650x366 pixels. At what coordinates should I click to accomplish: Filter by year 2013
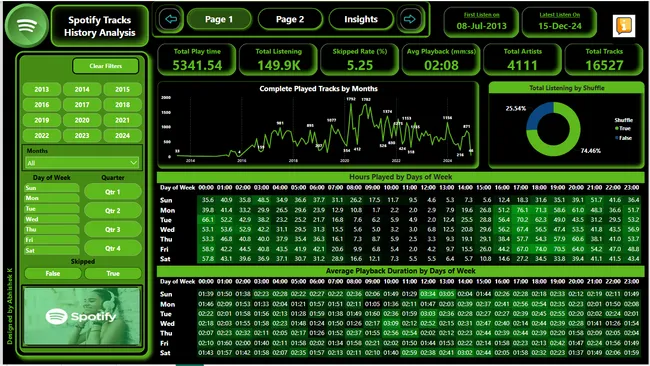[41, 89]
